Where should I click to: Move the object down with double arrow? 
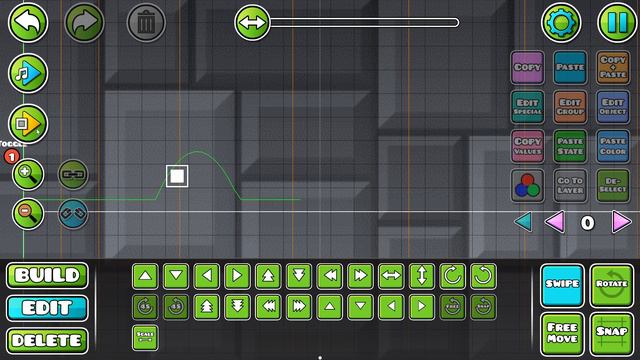(299, 276)
